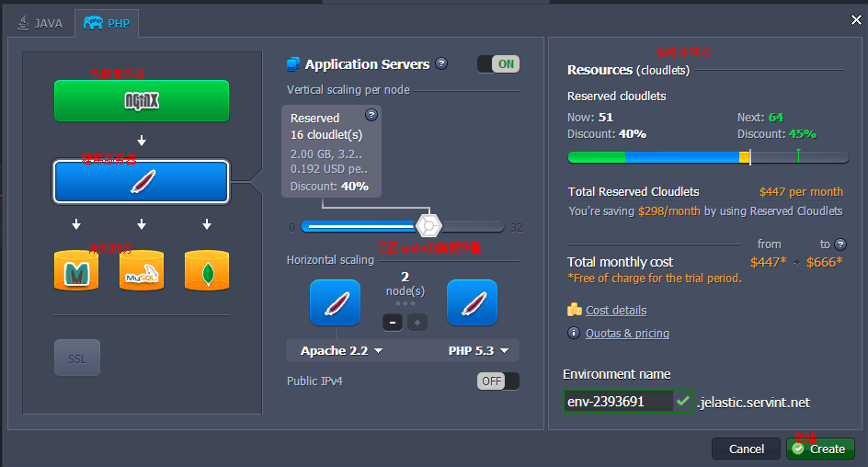
Task: Click help icon in Reserved cloudlets tooltip
Action: coord(371,115)
